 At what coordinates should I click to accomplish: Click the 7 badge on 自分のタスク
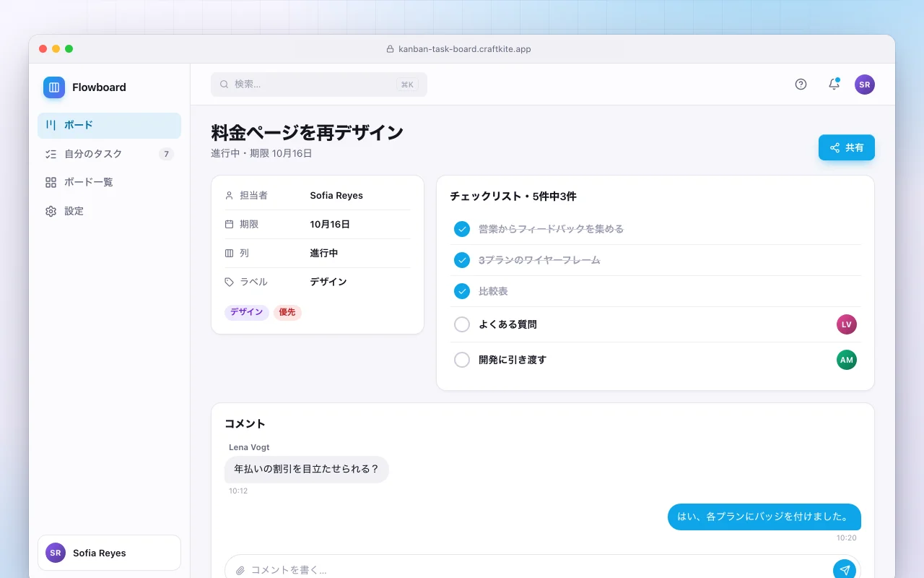coord(166,154)
